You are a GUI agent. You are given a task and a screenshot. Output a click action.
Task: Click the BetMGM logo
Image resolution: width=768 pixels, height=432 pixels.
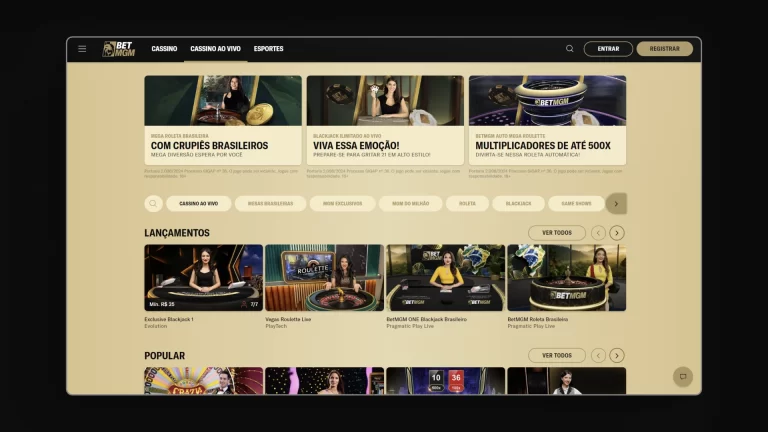(x=119, y=49)
